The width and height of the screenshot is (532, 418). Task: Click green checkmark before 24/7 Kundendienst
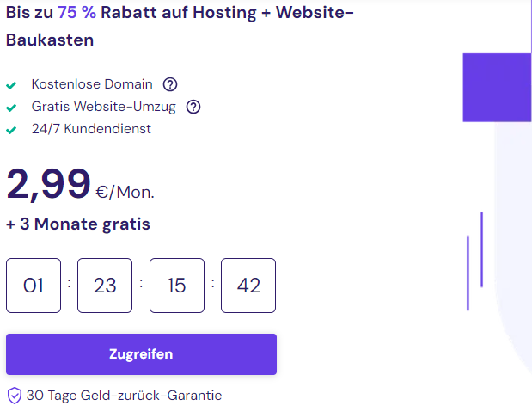(11, 130)
